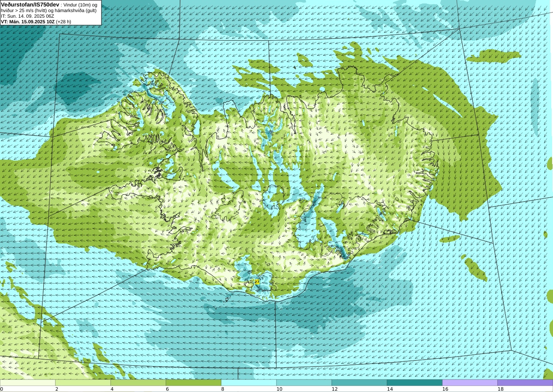Click the legend scale label '6'
The width and height of the screenshot is (553, 392).
[167, 389]
